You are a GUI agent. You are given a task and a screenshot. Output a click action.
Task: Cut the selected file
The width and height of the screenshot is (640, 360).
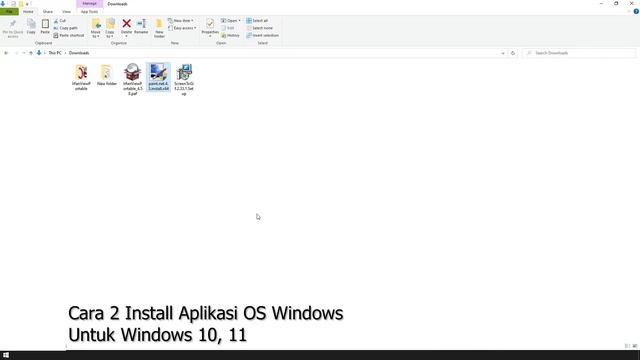60,20
